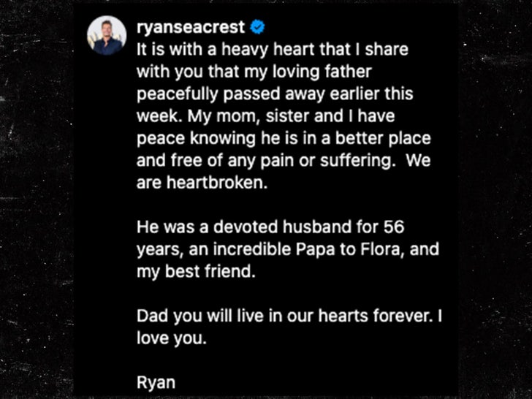Click the words "incredible Papa"
The image size is (532, 399).
pos(288,249)
